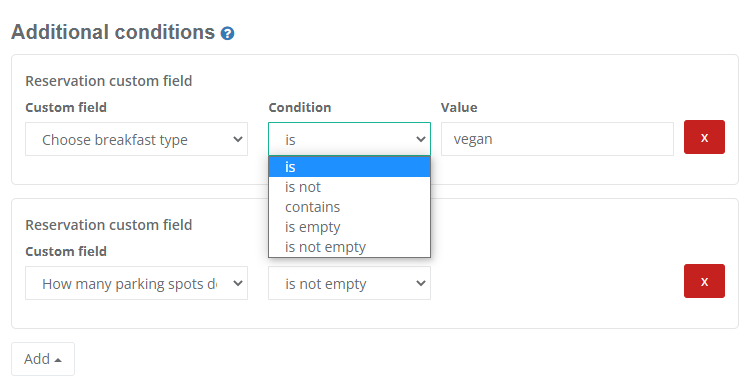Click the chevron of the open Condition dropdown
The height and width of the screenshot is (384, 750).
click(420, 139)
